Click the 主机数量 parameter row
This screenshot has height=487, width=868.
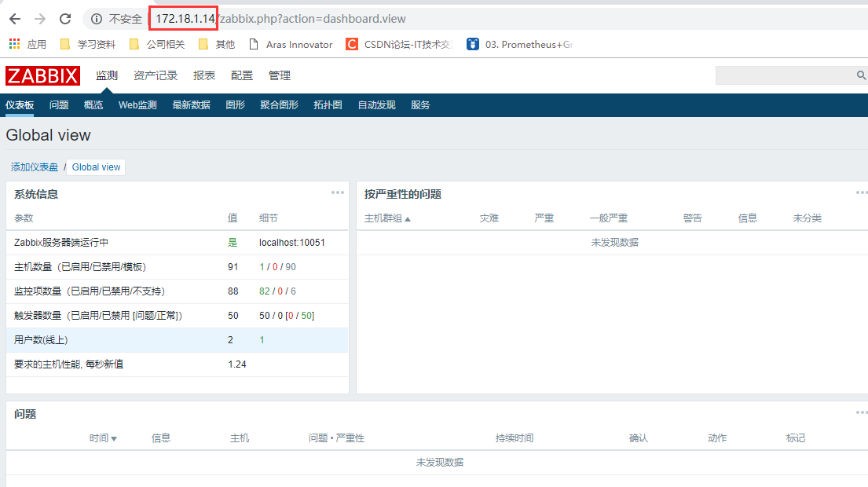point(178,267)
